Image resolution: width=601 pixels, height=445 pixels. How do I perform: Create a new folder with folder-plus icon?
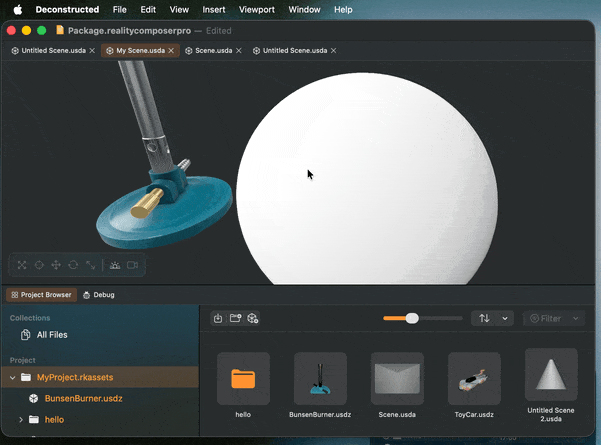(x=235, y=318)
